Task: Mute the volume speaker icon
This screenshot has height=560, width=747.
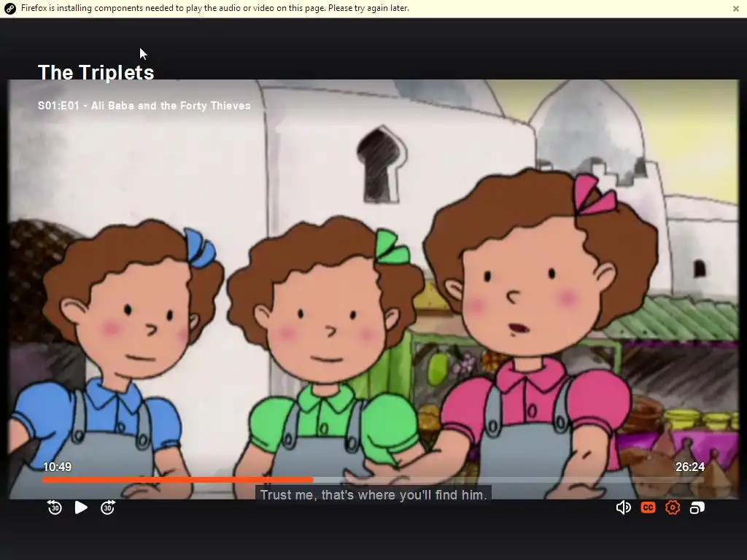Action: [623, 507]
